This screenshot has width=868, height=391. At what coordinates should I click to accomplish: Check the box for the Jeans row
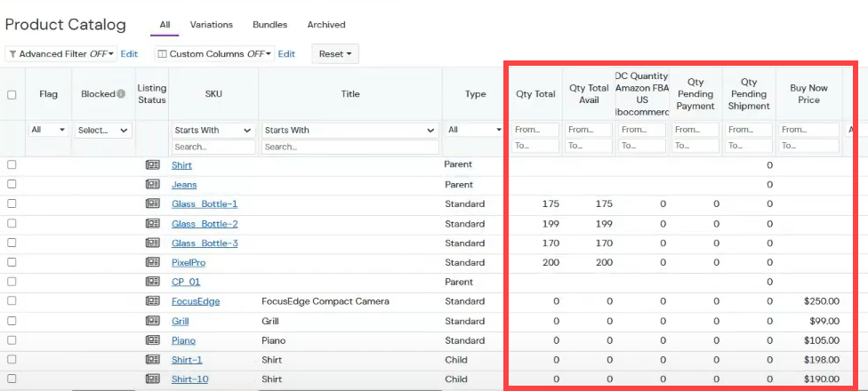12,184
